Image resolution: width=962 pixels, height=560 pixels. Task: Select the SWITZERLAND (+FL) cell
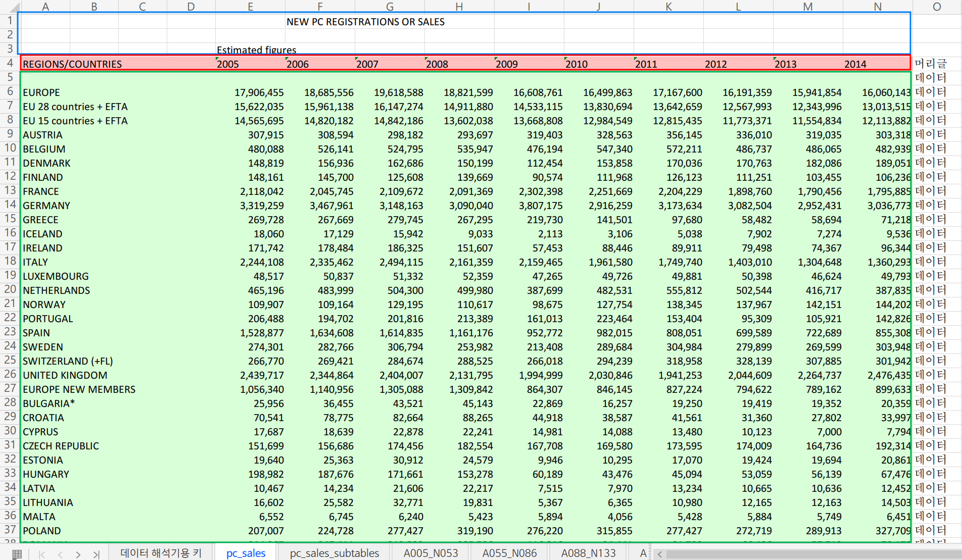coord(68,361)
